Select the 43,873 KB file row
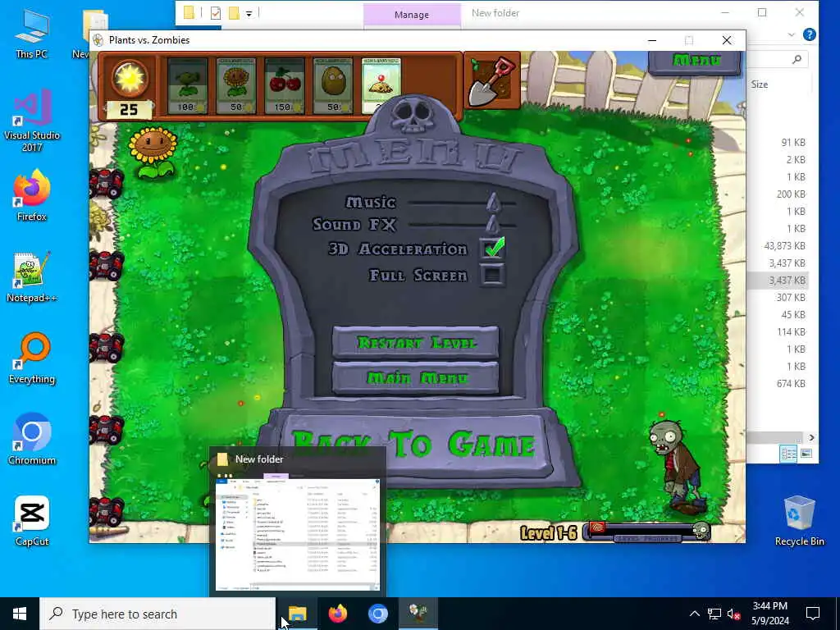Viewport: 840px width, 630px height. tap(784, 246)
